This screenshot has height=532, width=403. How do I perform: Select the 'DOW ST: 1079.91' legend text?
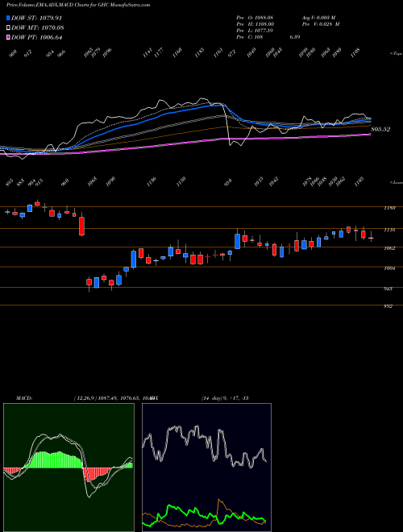(x=36, y=18)
